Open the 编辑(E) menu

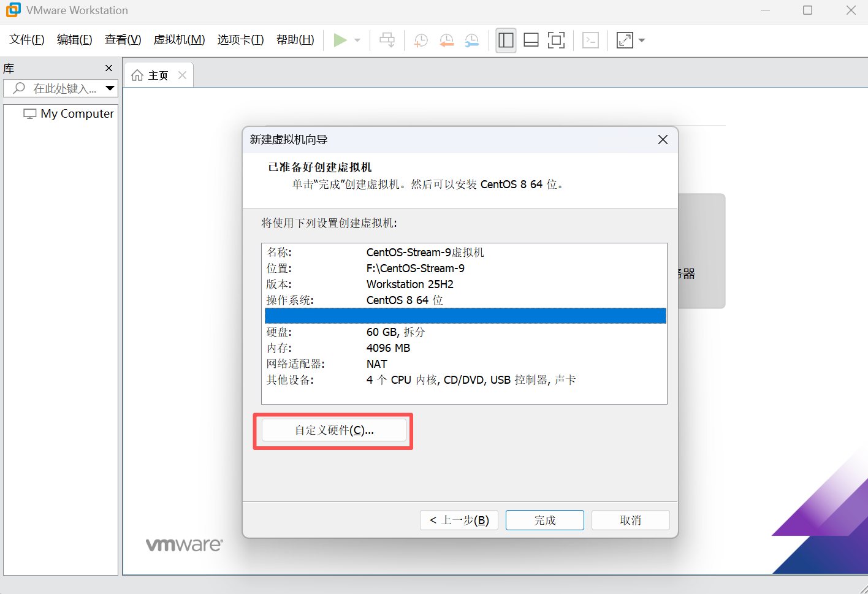[x=75, y=40]
